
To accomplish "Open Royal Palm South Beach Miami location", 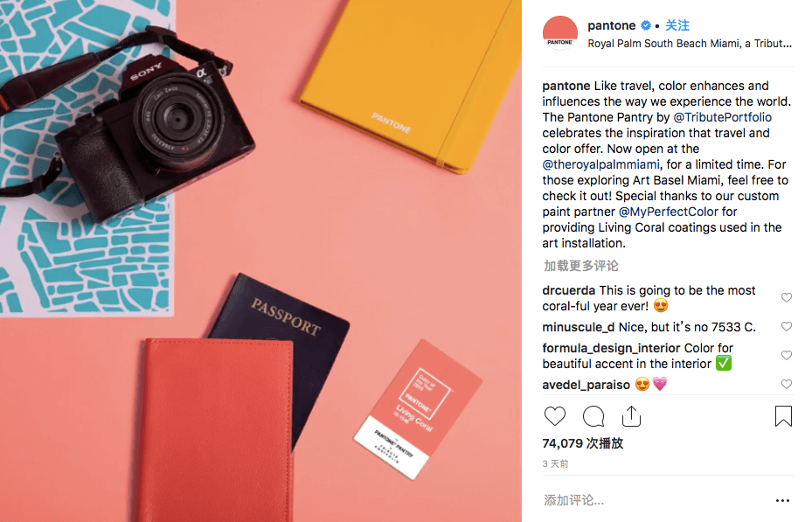I will coord(690,44).
